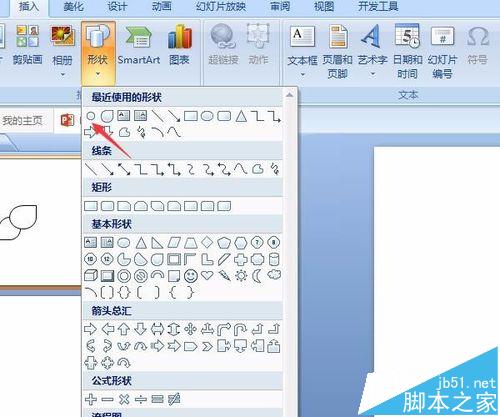Screen dimensions: 500x417
Task: Open the 我的主页 tab
Action: click(23, 120)
